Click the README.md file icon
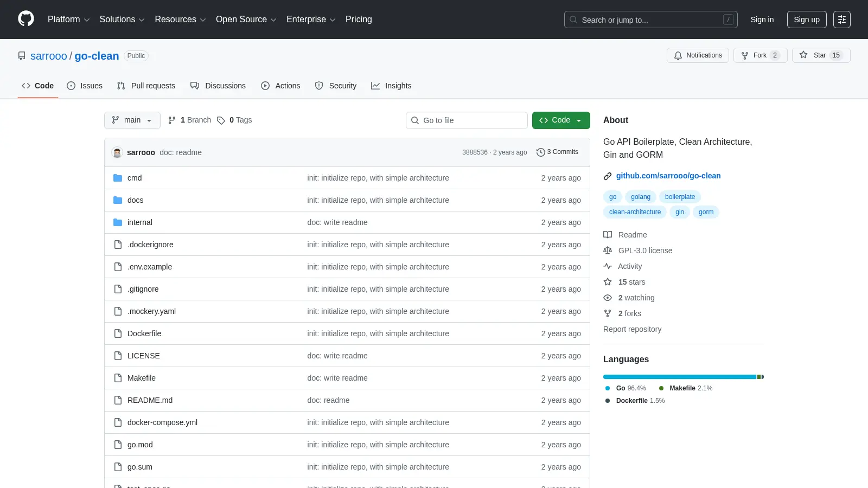The image size is (868, 488). tap(118, 400)
